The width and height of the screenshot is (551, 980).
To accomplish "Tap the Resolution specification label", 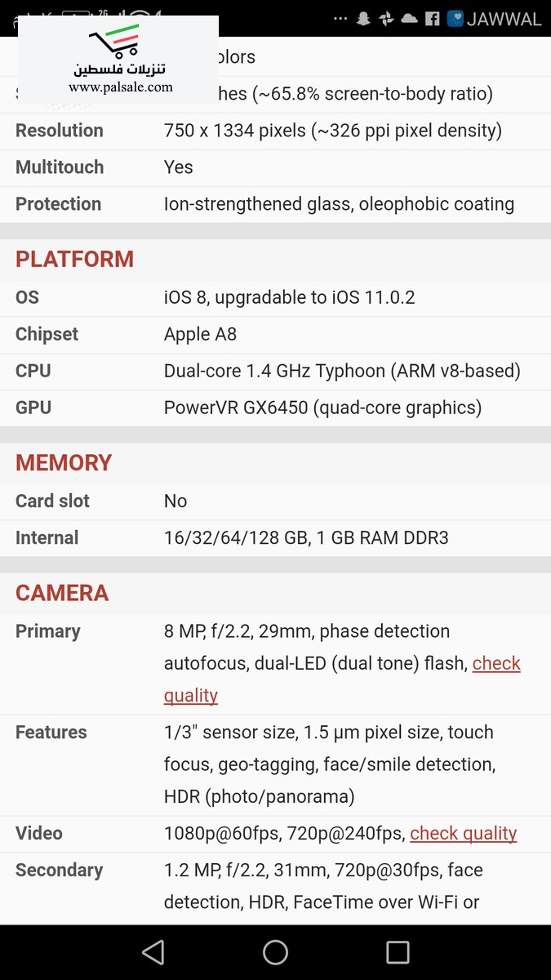I will coord(60,131).
